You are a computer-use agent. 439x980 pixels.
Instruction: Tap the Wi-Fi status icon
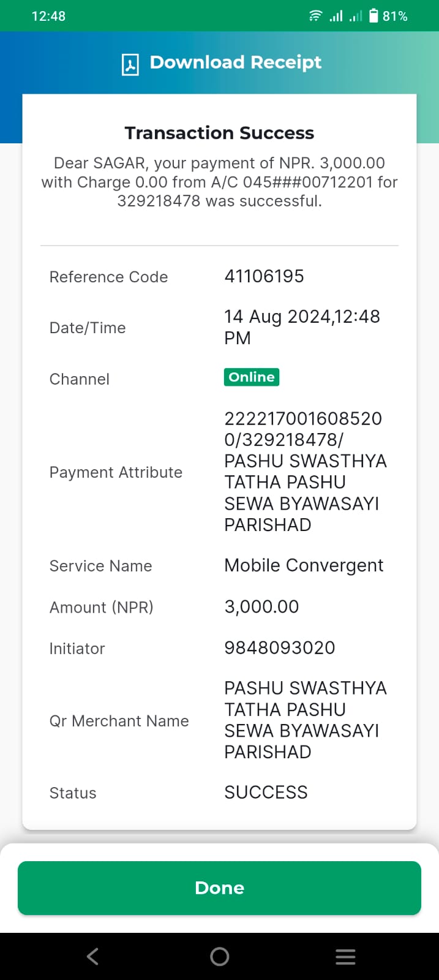tap(315, 16)
